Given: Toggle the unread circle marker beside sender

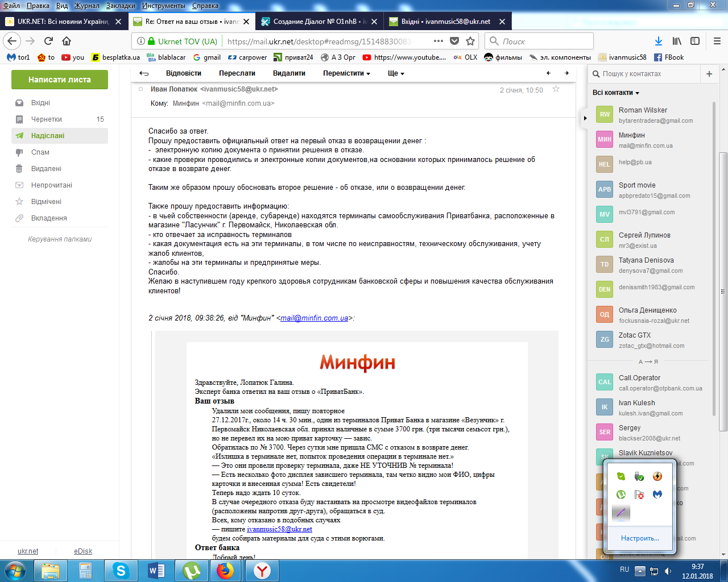Looking at the screenshot, I should pos(141,89).
